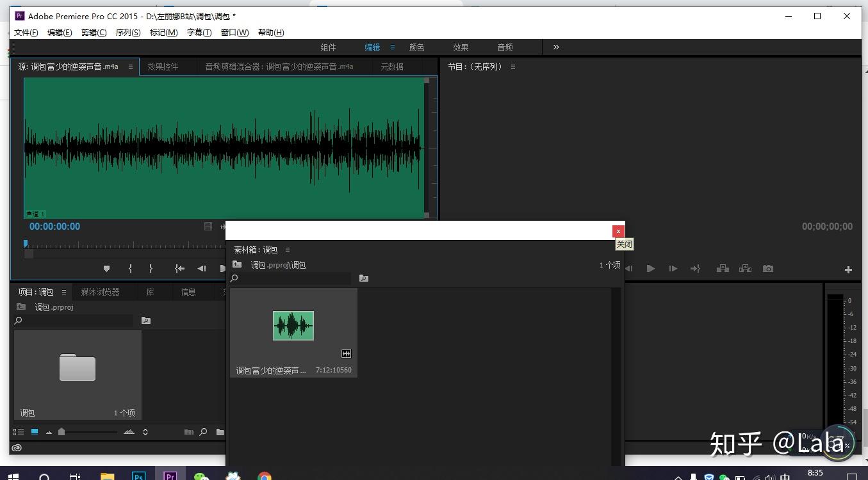
Task: Go up one level in project panel
Action: click(21, 307)
